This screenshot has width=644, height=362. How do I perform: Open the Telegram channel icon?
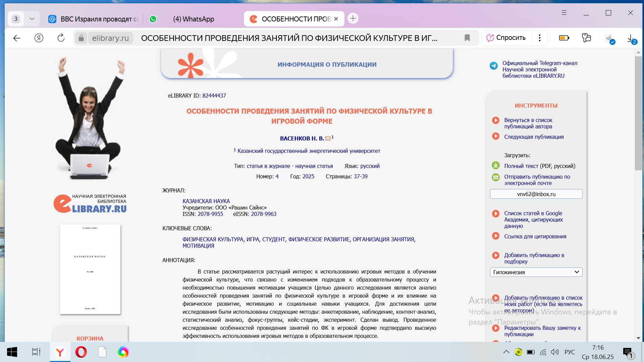494,66
